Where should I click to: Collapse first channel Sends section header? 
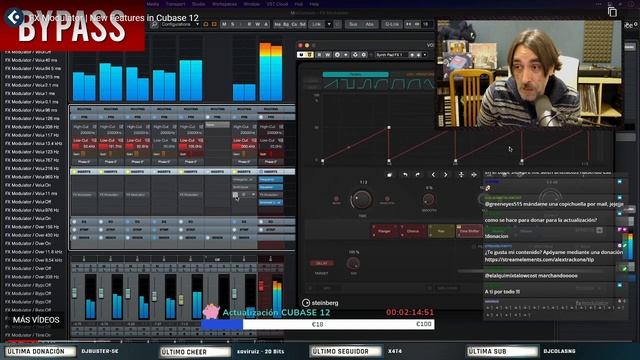(x=84, y=237)
